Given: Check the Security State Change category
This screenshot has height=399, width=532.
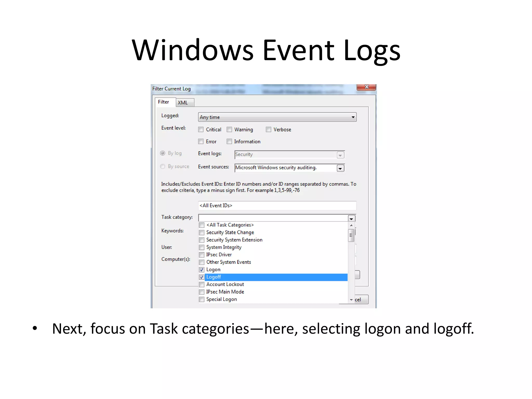Looking at the screenshot, I should pyautogui.click(x=202, y=232).
